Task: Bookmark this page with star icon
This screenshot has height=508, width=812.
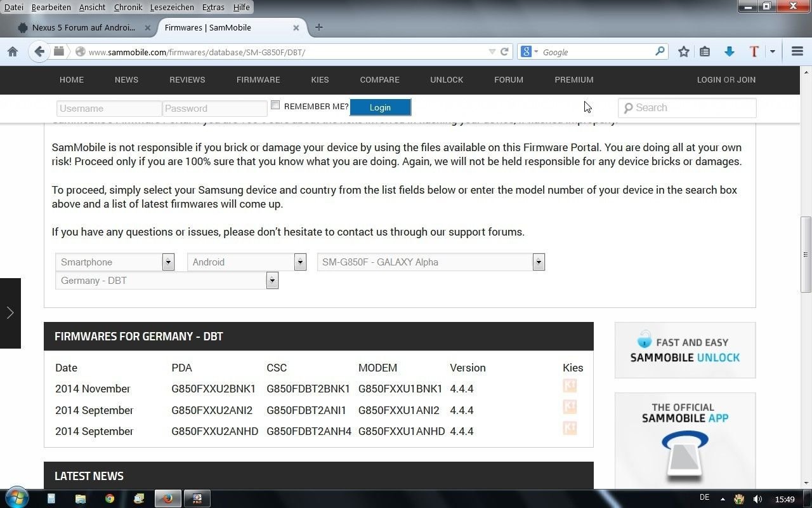Action: [x=683, y=52]
